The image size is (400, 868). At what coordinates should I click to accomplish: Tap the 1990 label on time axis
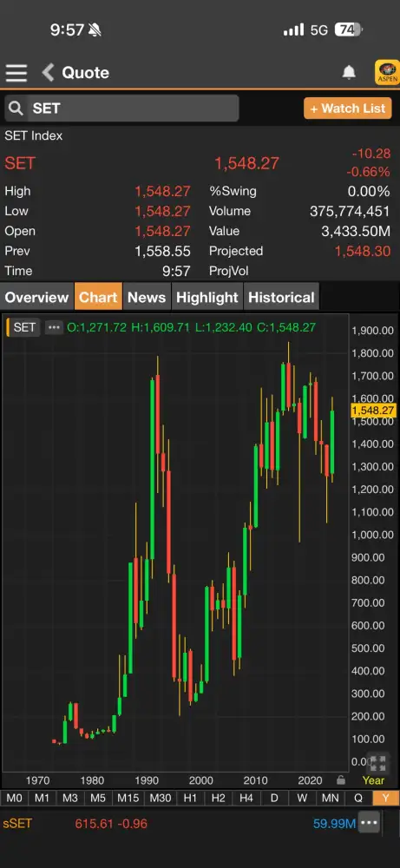(146, 780)
